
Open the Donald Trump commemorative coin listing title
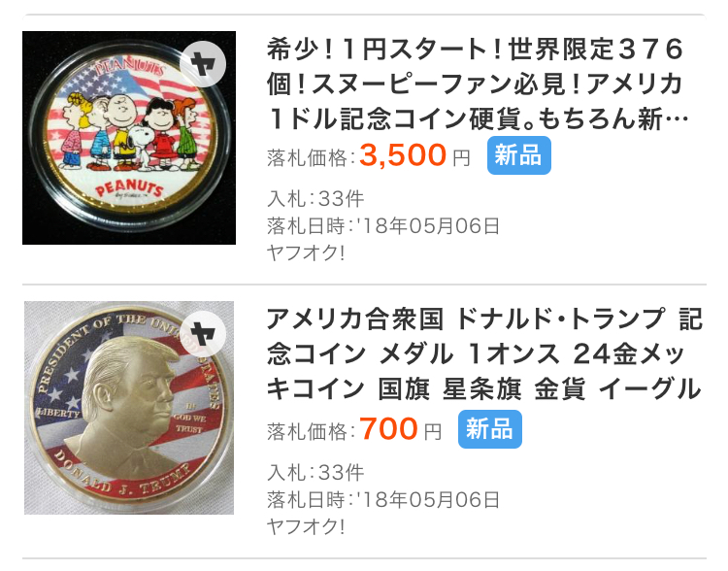coord(483,354)
